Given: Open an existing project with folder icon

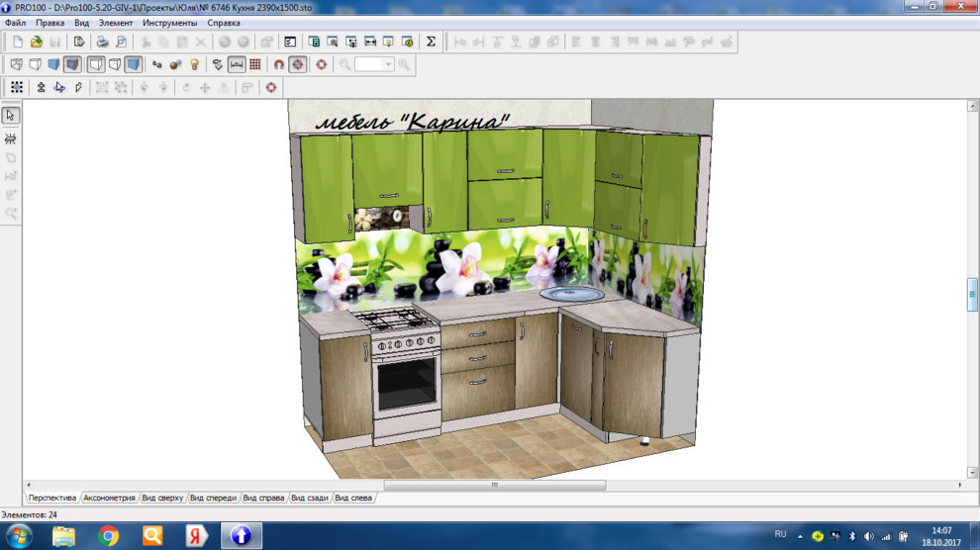Looking at the screenshot, I should pos(36,42).
